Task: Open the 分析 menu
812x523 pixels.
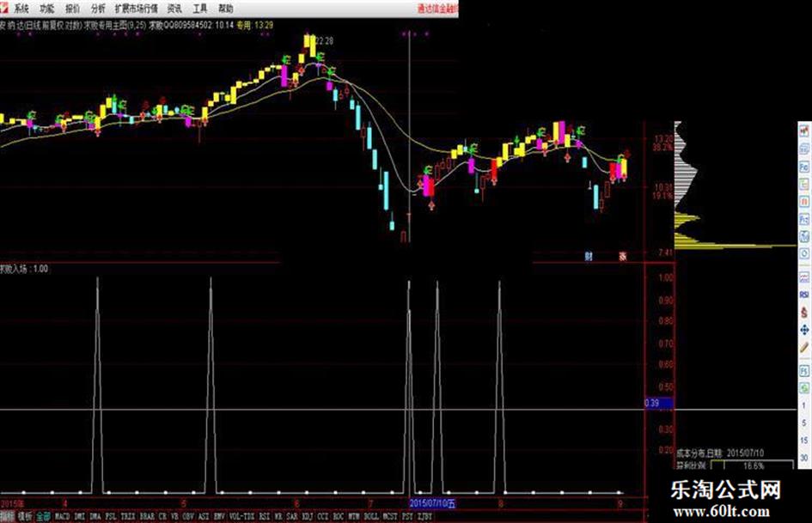Action: coord(98,9)
